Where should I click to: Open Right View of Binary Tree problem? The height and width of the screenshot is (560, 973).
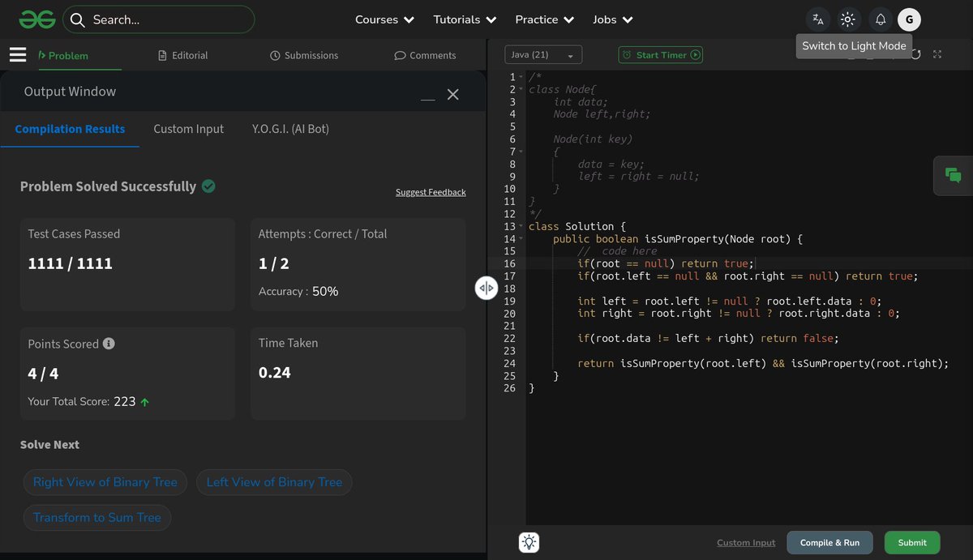(x=105, y=482)
